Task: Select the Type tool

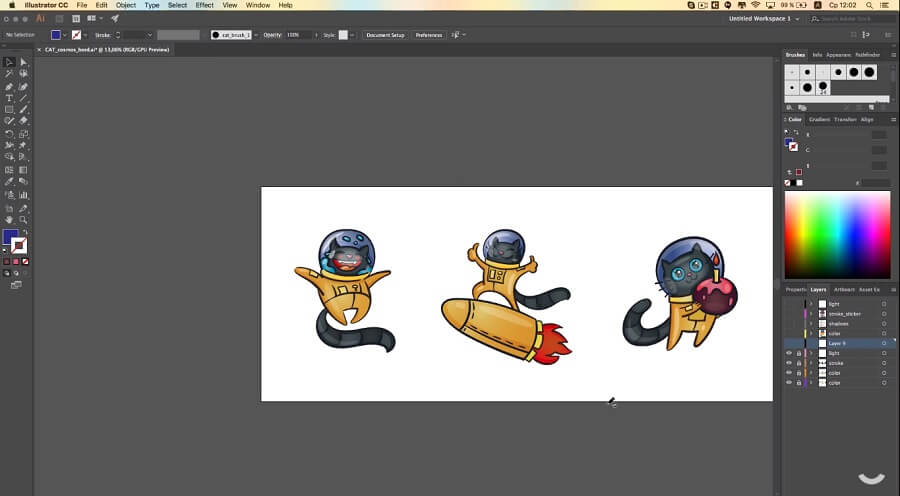Action: pos(9,98)
